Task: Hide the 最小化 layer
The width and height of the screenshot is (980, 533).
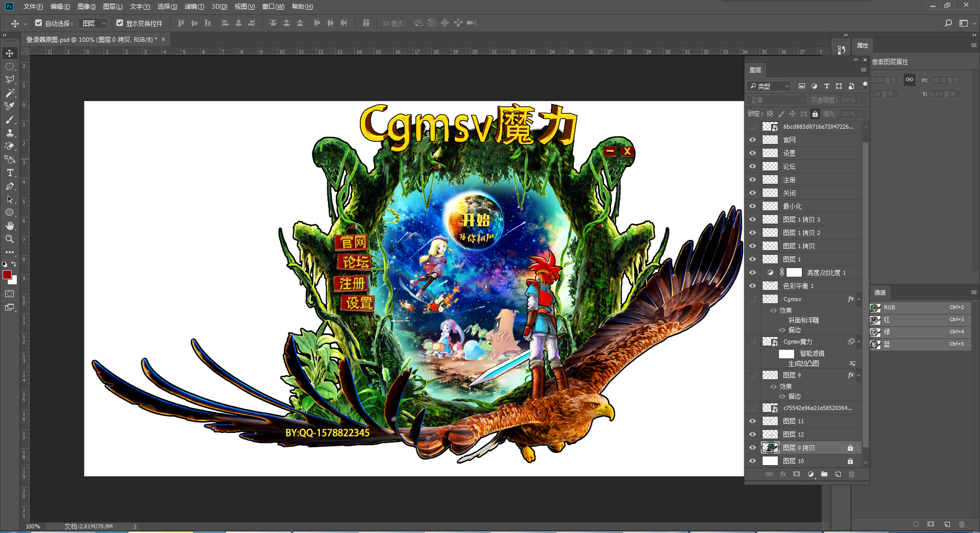Action: pos(753,206)
